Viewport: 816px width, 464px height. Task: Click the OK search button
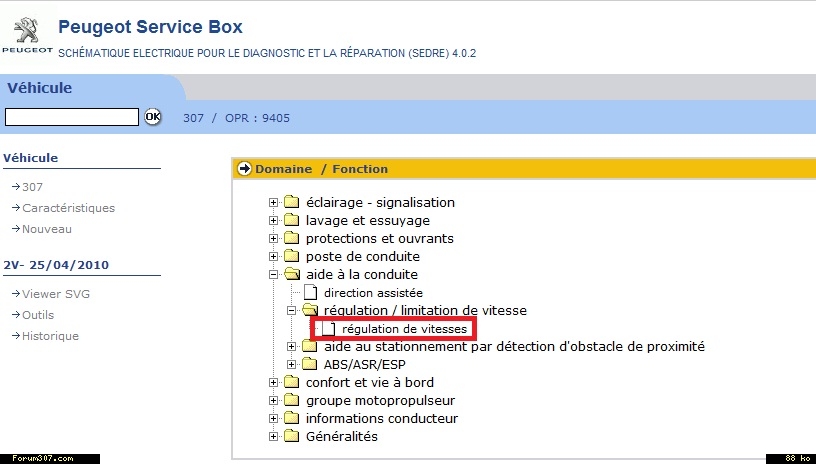coord(152,117)
